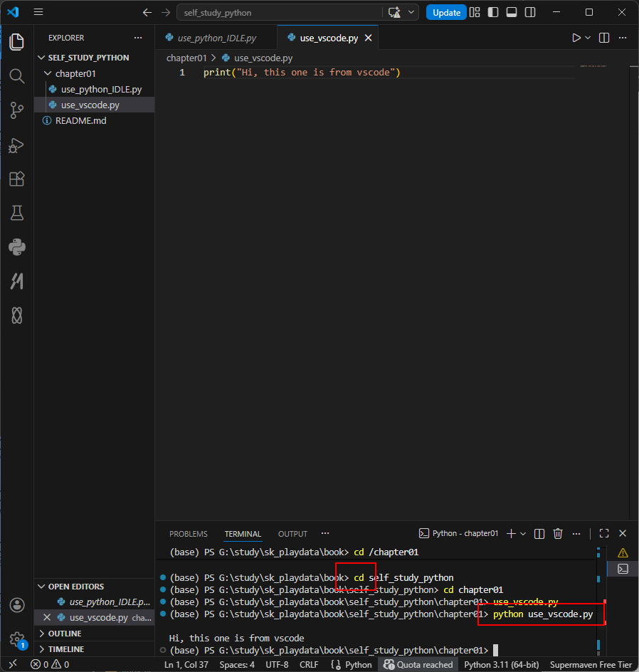Screen dimensions: 639x672
Task: Go back with the left arrow
Action: pos(147,12)
